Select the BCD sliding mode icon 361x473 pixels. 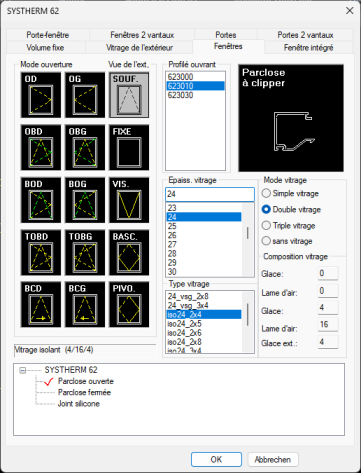tap(41, 304)
